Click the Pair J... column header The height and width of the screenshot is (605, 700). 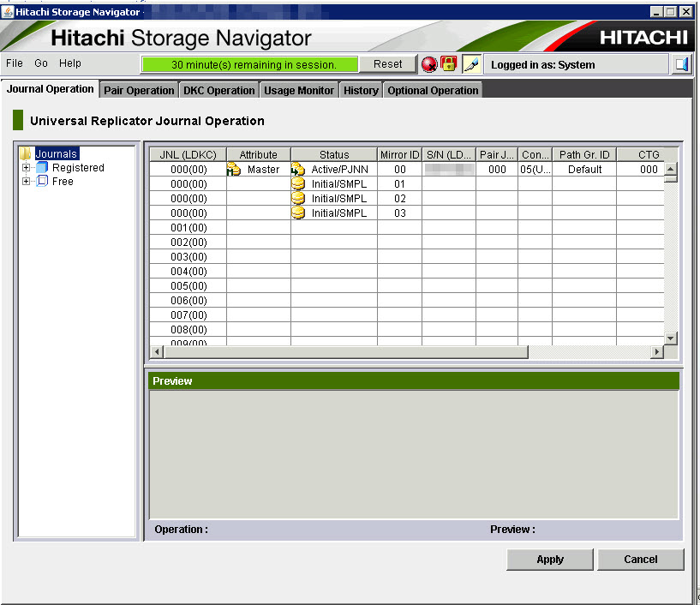497,154
